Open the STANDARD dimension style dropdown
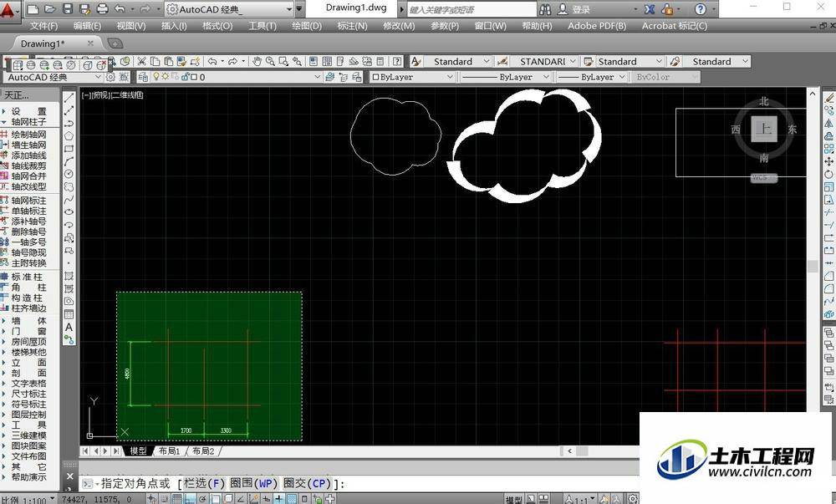Viewport: 836px width, 504px height. (544, 62)
